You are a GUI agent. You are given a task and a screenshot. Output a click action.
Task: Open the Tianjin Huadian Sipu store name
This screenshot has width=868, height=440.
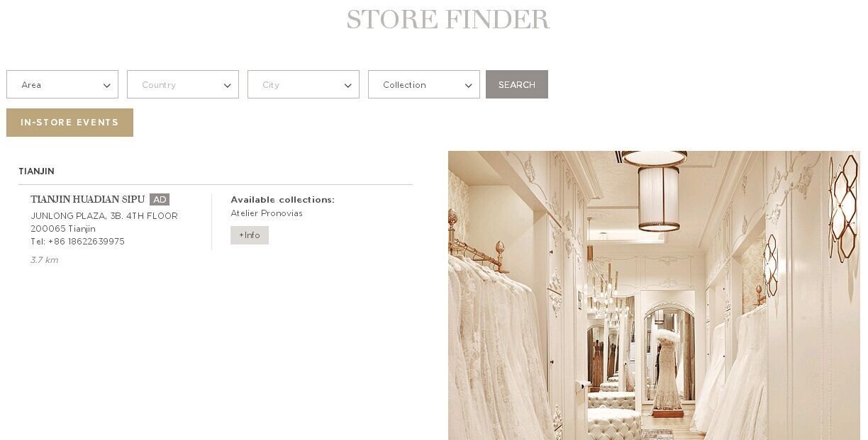point(88,200)
